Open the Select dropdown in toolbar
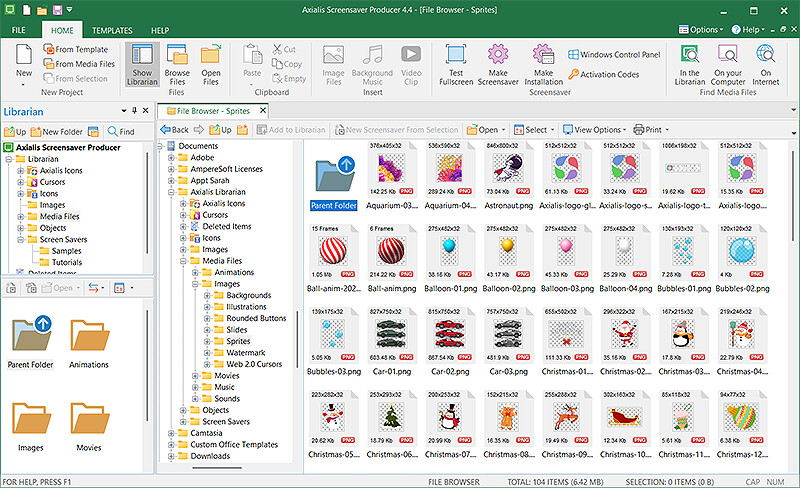The width and height of the screenshot is (800, 488). [536, 130]
